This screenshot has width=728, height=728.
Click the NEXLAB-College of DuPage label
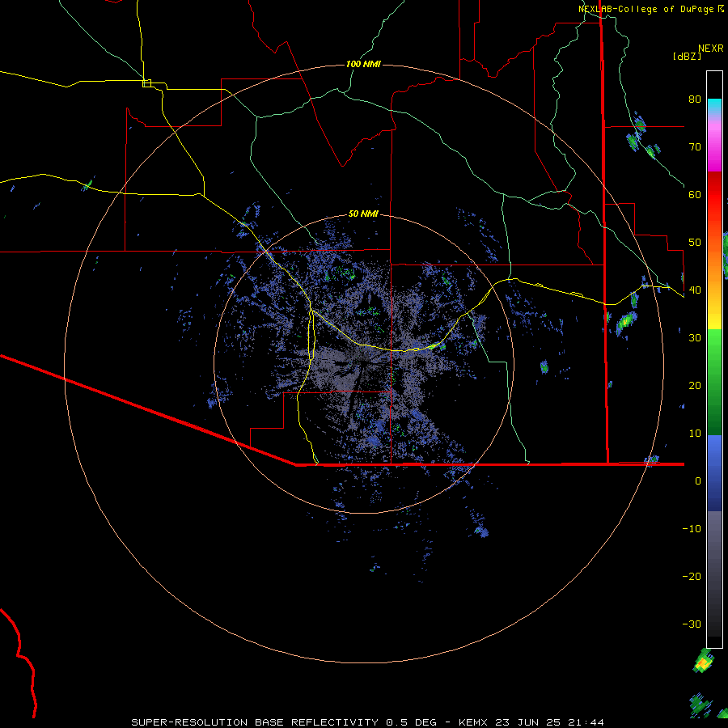[x=650, y=9]
